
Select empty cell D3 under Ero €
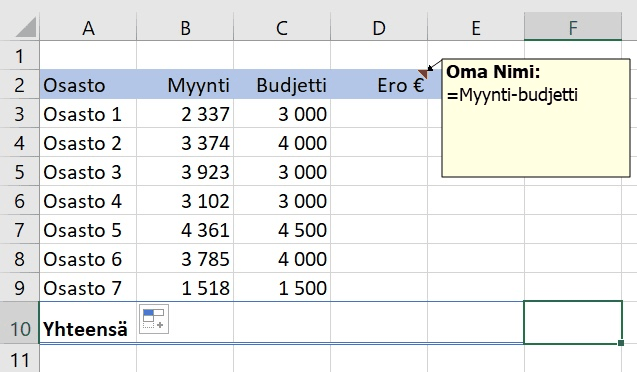click(x=379, y=114)
